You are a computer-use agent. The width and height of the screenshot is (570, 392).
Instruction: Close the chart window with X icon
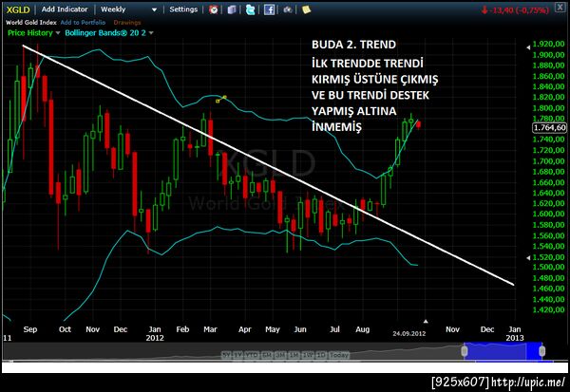[x=560, y=8]
